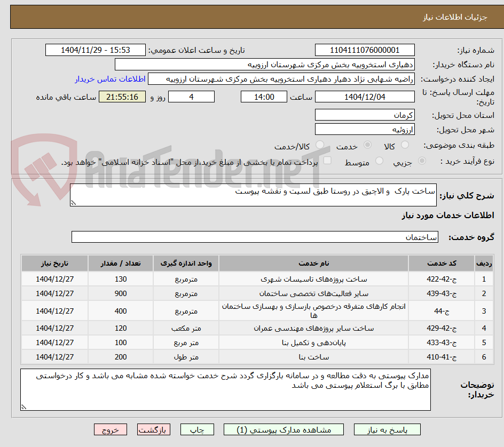This screenshot has width=504, height=447.
Task: Click the buyer organization name field
Action: (264, 65)
